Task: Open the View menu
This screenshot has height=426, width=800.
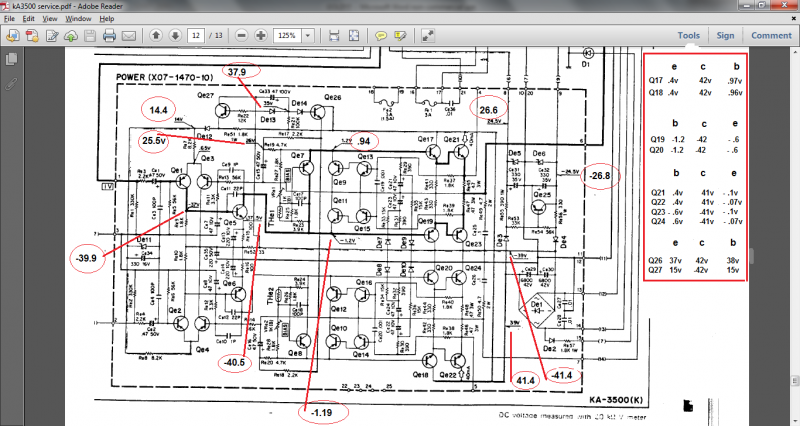Action: pyautogui.click(x=49, y=19)
